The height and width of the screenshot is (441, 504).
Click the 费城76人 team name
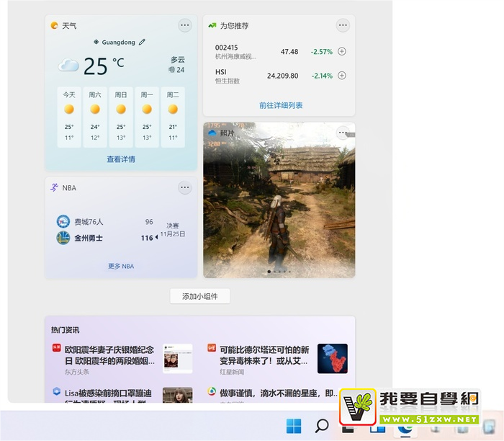point(89,222)
